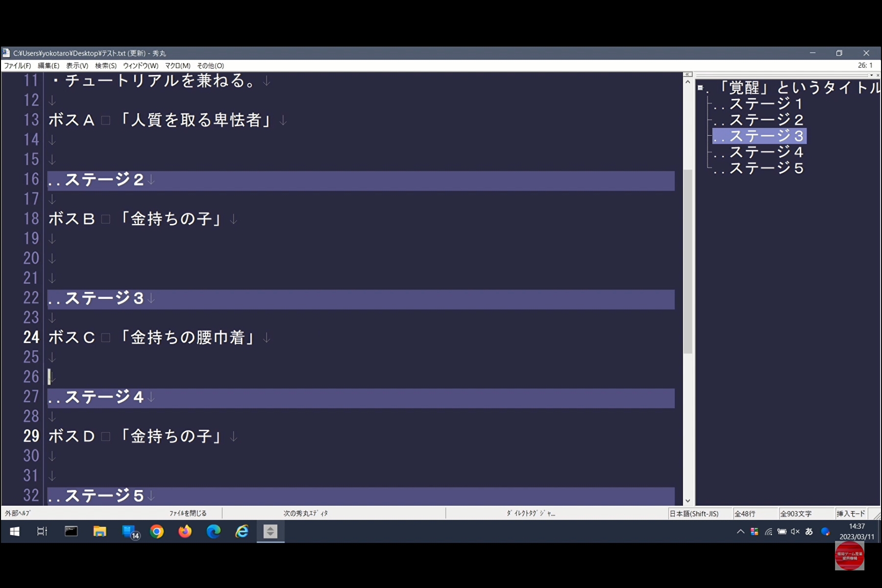Click the editor scrollbar down arrow

(687, 501)
